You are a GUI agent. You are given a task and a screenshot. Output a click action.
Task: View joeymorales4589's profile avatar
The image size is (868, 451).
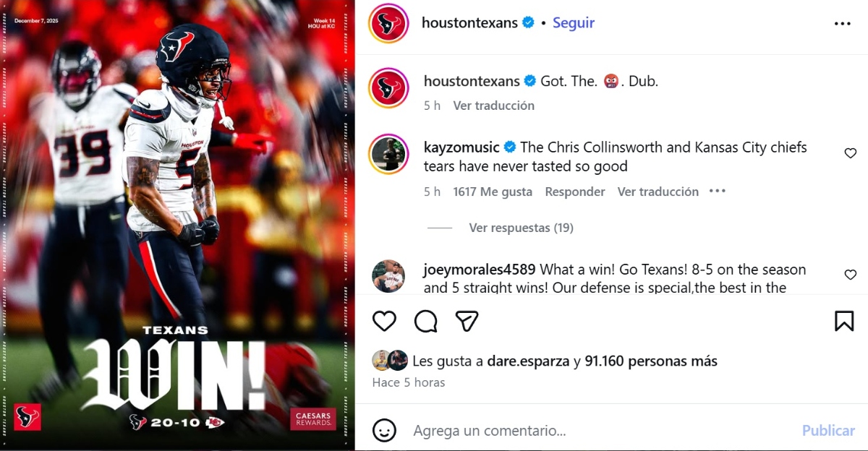pos(388,275)
